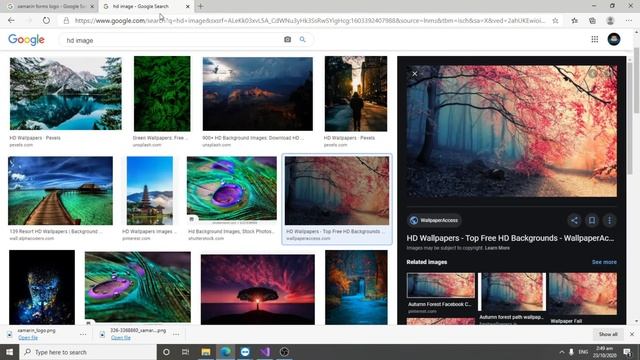Open the browser profile icon
This screenshot has width=640, height=360.
(610, 20)
